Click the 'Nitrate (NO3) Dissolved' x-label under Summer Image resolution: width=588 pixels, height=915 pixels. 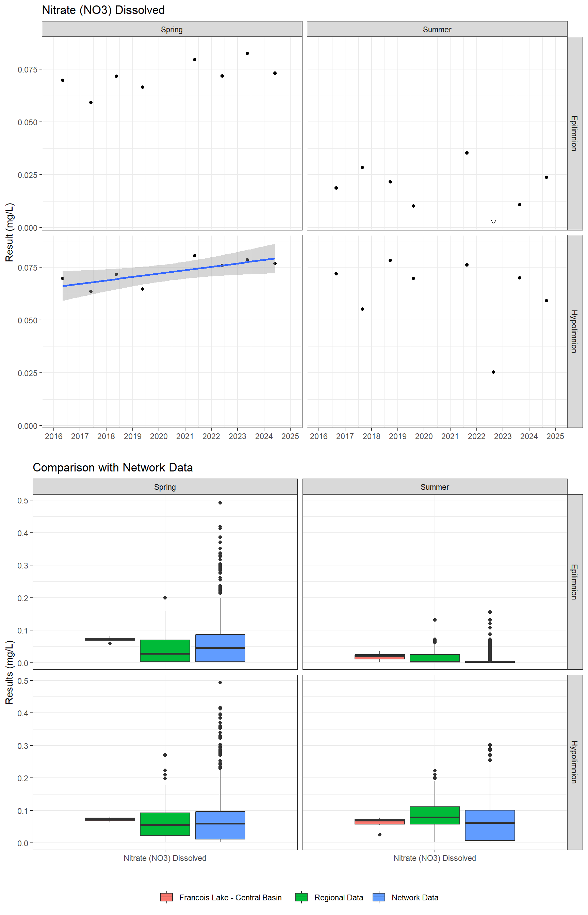[435, 858]
